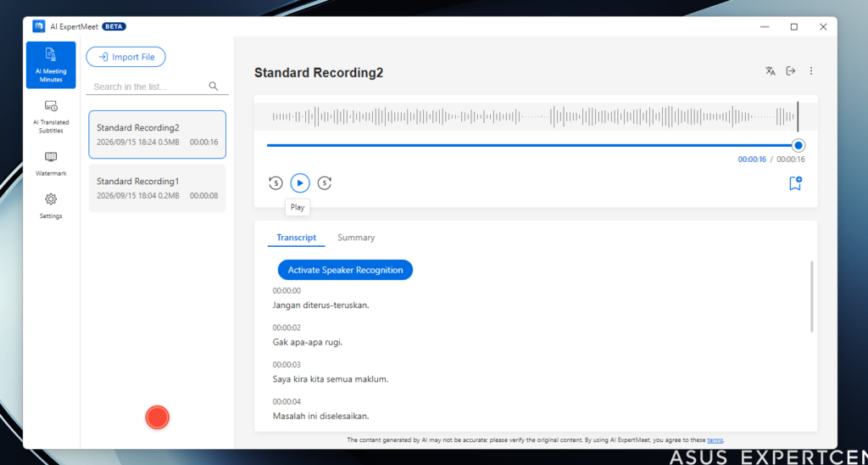Click the audio waveform display
868x465 pixels.
click(536, 116)
